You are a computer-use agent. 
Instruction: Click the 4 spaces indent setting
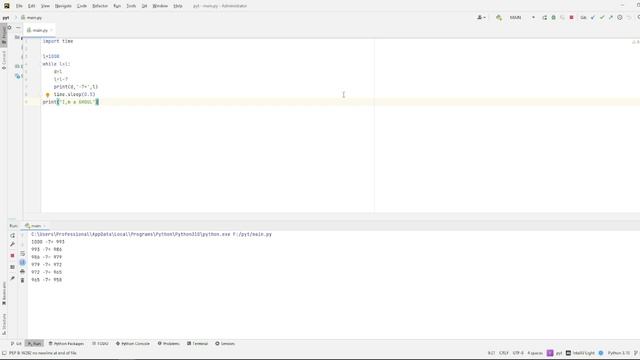click(535, 353)
